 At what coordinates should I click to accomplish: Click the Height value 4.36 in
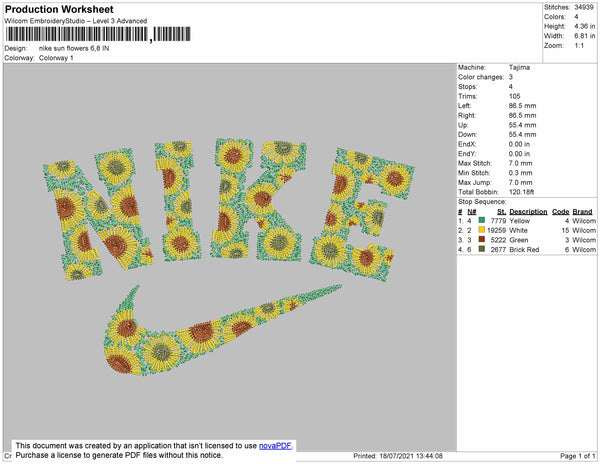584,26
